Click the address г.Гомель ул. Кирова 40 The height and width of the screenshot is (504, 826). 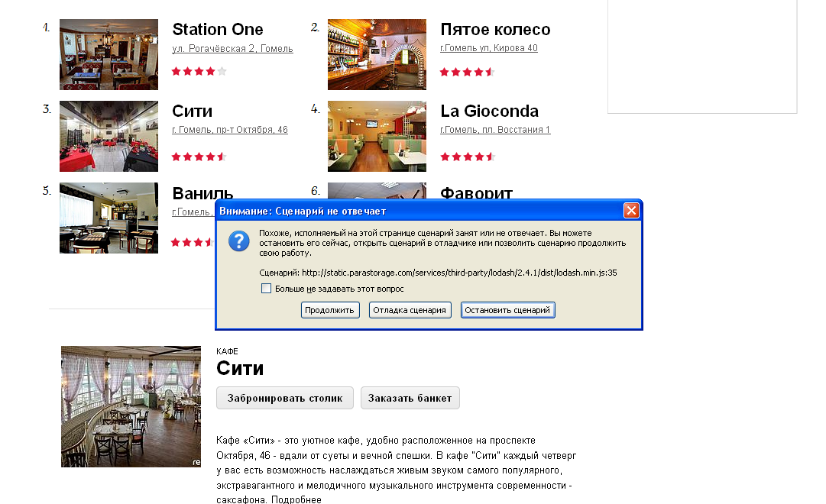tap(489, 48)
